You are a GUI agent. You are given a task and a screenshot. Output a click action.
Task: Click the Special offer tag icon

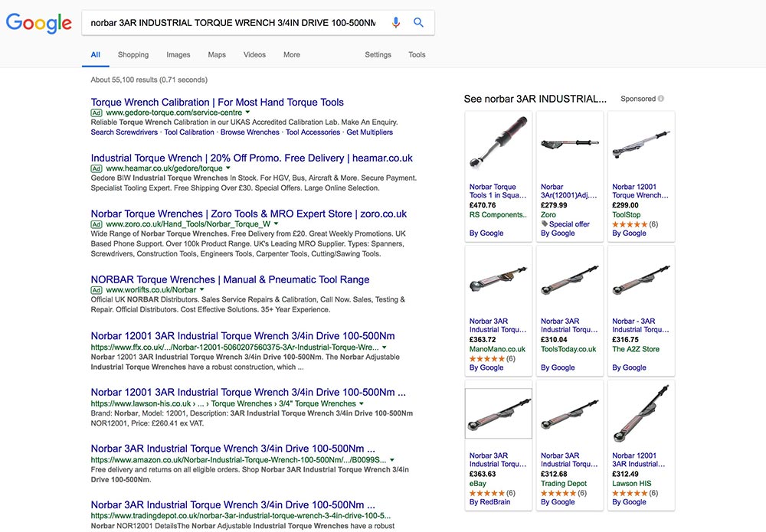544,224
